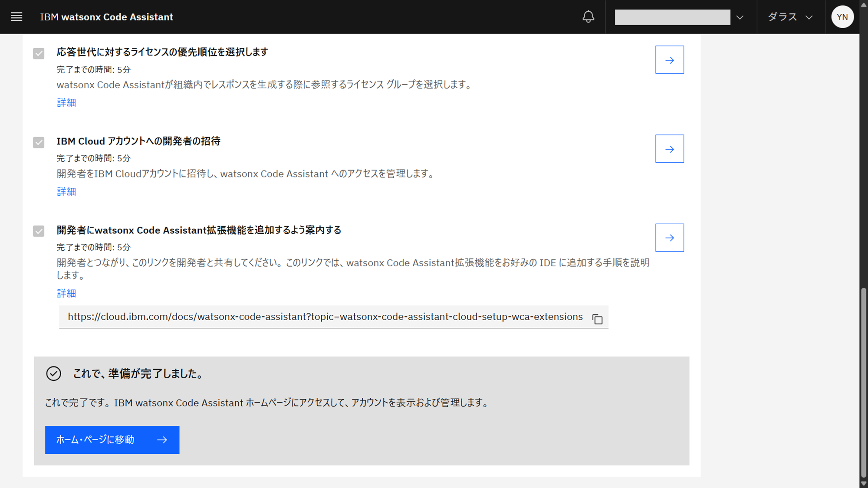Screen dimensions: 868x488
Task: Open the notifications bell
Action: (x=588, y=17)
